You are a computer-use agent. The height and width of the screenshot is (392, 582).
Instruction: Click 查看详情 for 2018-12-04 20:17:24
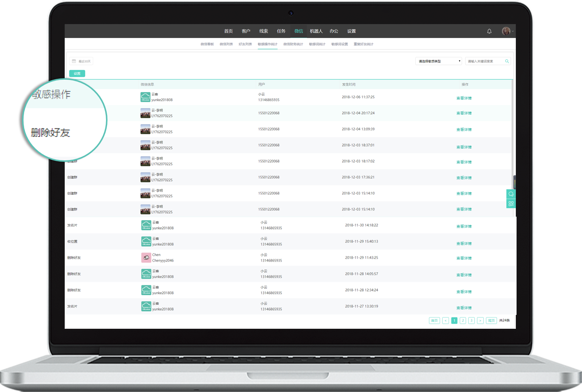(x=464, y=113)
